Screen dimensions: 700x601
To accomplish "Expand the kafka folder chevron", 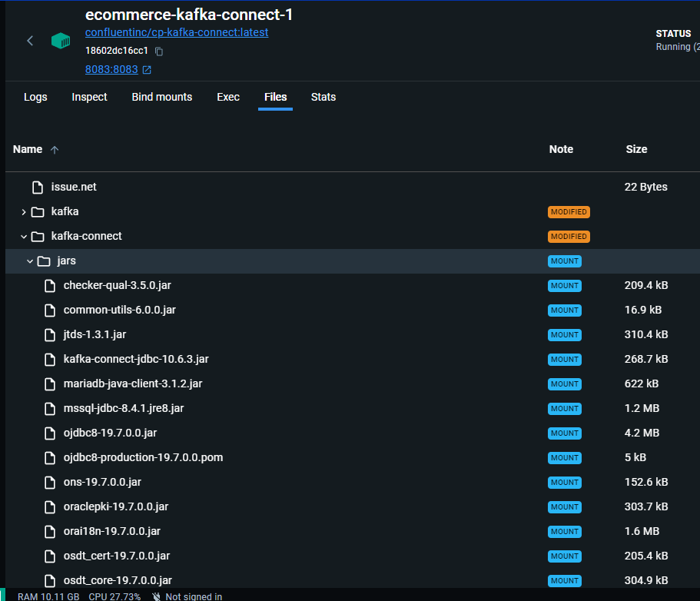I will tap(24, 211).
